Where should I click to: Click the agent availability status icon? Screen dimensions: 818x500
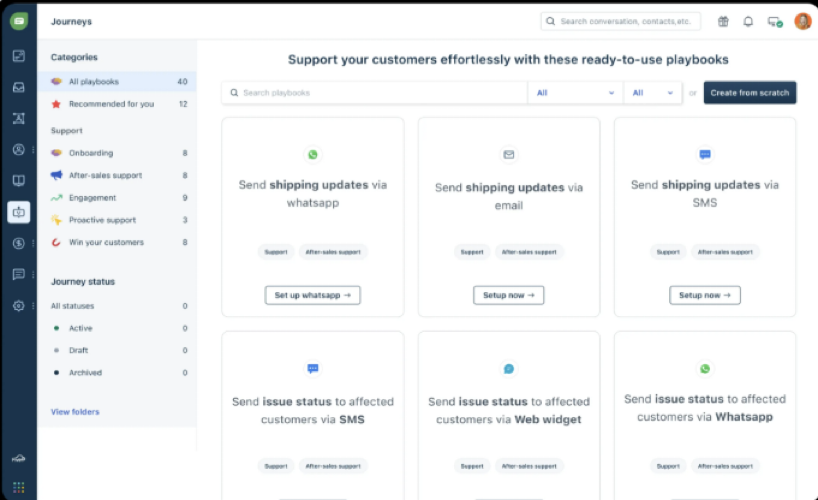tap(775, 22)
